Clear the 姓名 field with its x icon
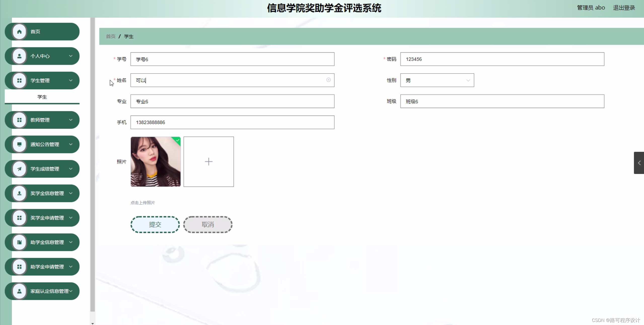The height and width of the screenshot is (325, 644). (328, 80)
